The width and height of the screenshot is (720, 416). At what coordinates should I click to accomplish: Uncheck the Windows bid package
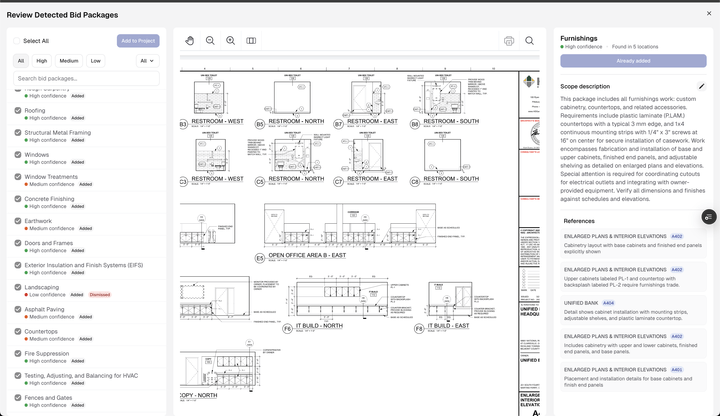click(18, 155)
